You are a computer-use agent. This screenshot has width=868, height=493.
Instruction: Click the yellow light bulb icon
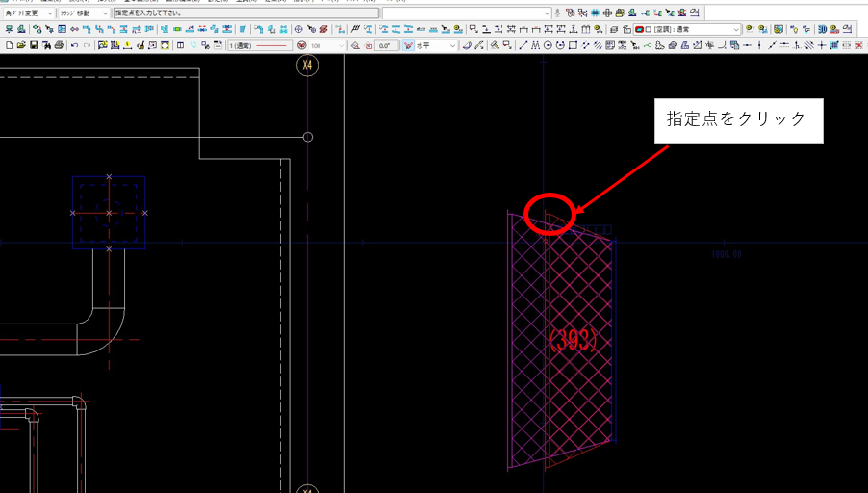click(794, 29)
